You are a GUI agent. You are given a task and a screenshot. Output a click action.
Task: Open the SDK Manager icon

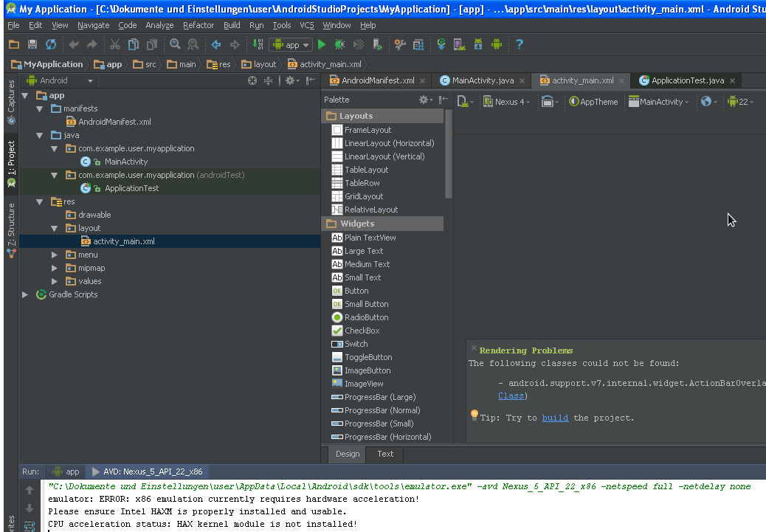[x=477, y=44]
